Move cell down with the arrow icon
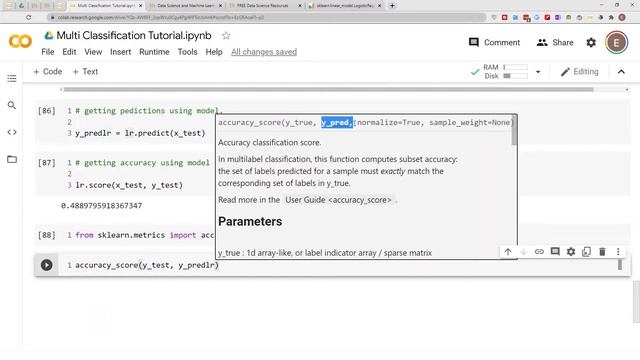The width and height of the screenshot is (640, 360). click(523, 252)
